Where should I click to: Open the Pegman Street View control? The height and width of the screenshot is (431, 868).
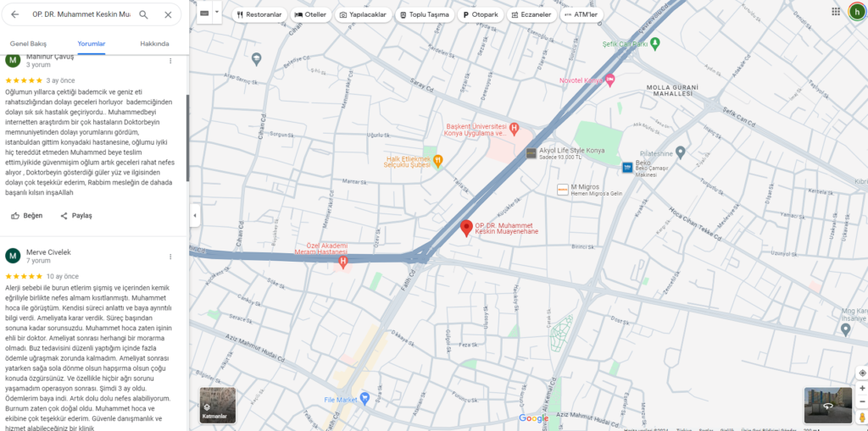pyautogui.click(x=862, y=417)
